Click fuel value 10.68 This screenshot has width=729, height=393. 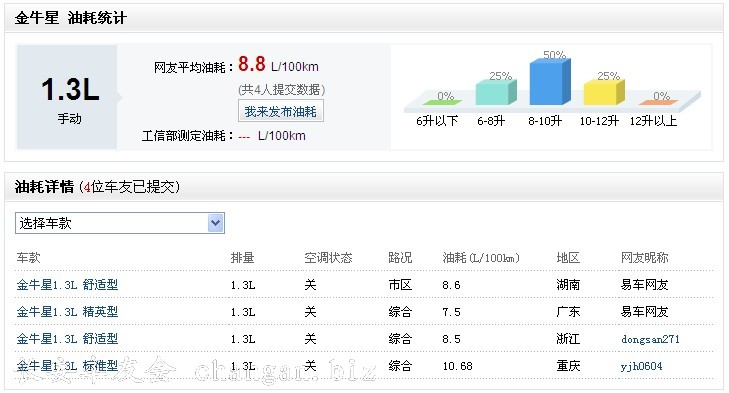457,366
